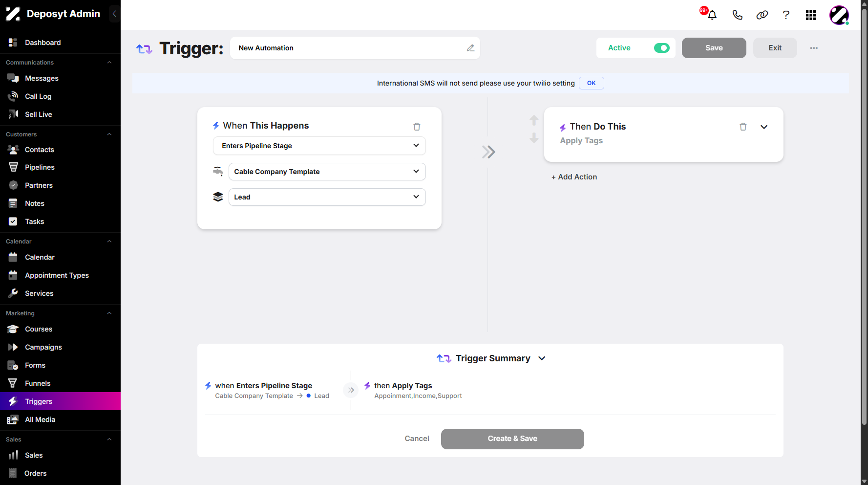868x485 pixels.
Task: Delete the Apply Tags action
Action: tap(743, 127)
